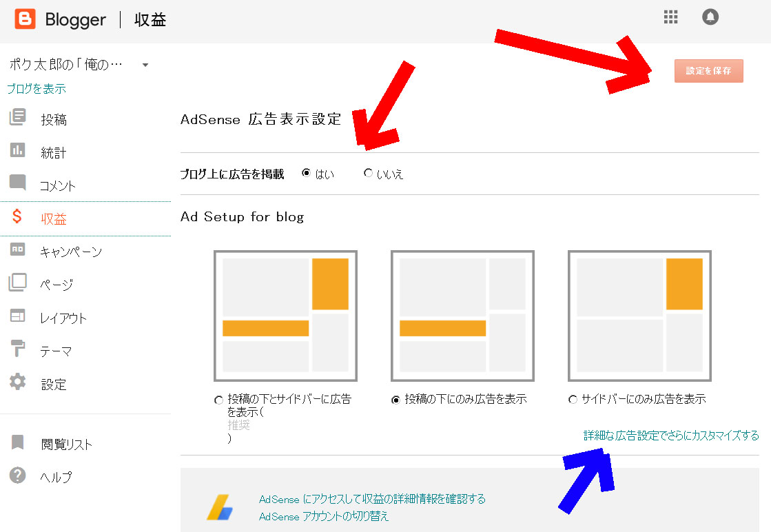Open 閲覧リスト in the sidebar
Screen dimensions: 771x532
tap(66, 444)
